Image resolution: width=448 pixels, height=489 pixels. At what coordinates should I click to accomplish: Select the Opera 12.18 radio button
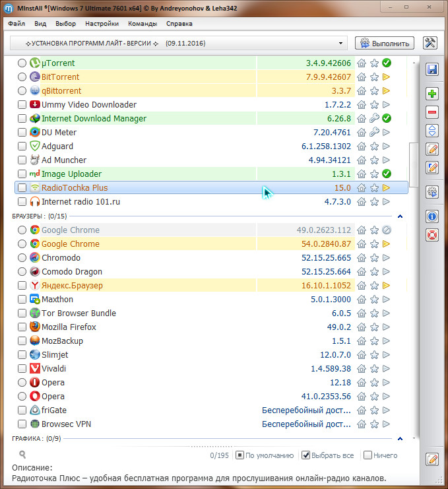click(22, 382)
